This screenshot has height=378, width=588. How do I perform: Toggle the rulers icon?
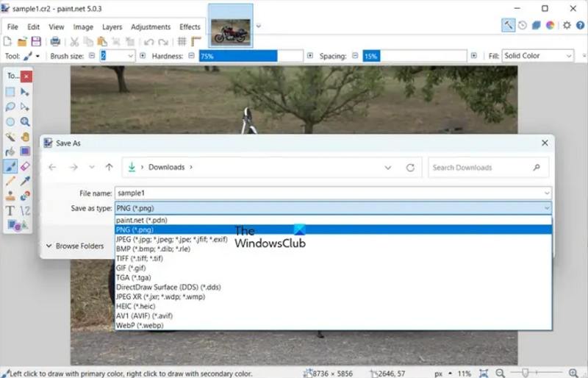tap(196, 41)
